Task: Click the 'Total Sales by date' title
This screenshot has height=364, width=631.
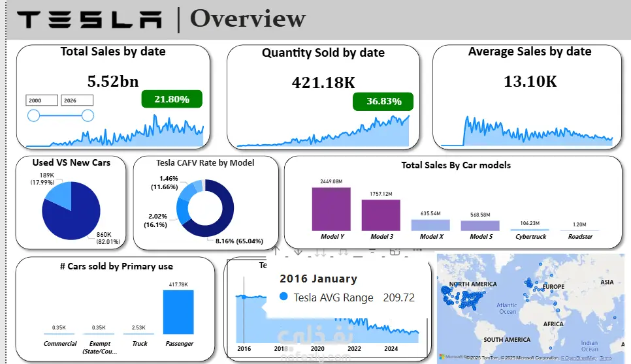Action: tap(113, 52)
